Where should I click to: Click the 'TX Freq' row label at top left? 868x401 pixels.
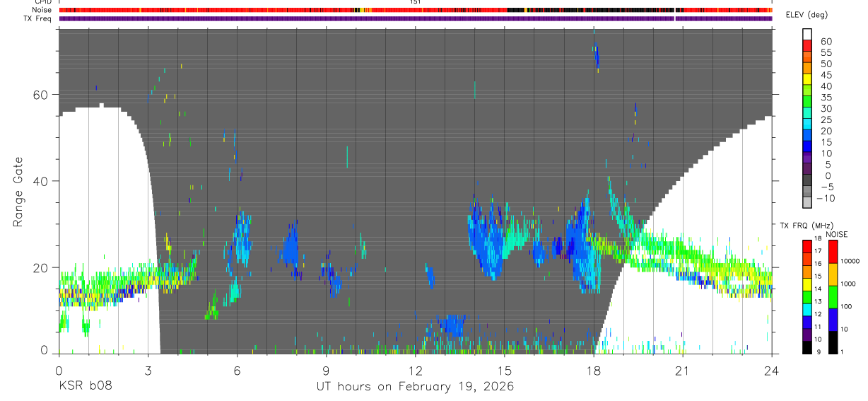click(x=39, y=18)
